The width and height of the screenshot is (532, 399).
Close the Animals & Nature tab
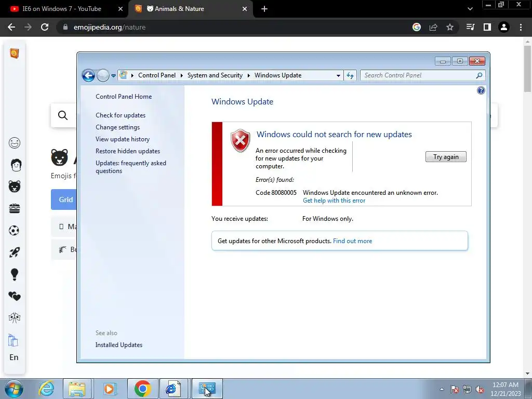[245, 9]
